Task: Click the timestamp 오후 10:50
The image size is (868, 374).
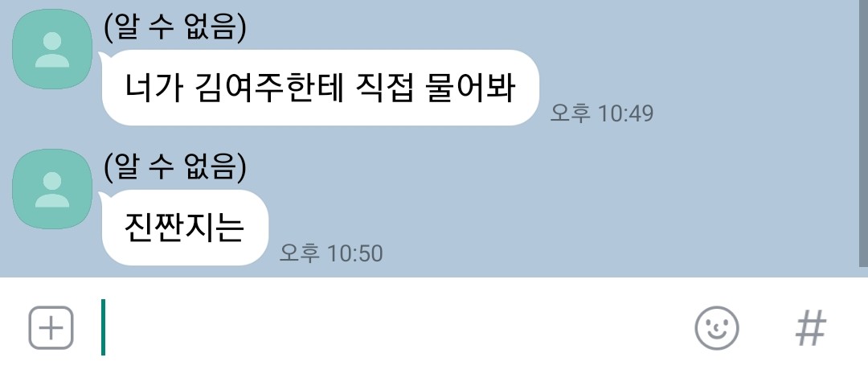Action: 331,254
